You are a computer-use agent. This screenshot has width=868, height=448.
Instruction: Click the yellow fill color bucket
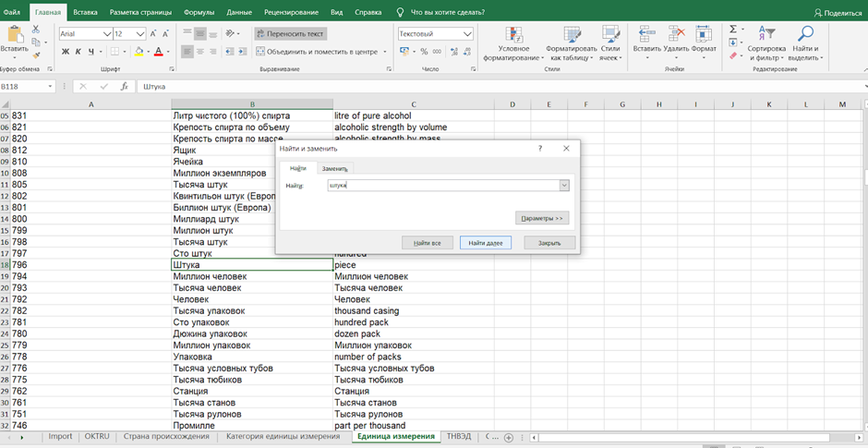tap(139, 52)
